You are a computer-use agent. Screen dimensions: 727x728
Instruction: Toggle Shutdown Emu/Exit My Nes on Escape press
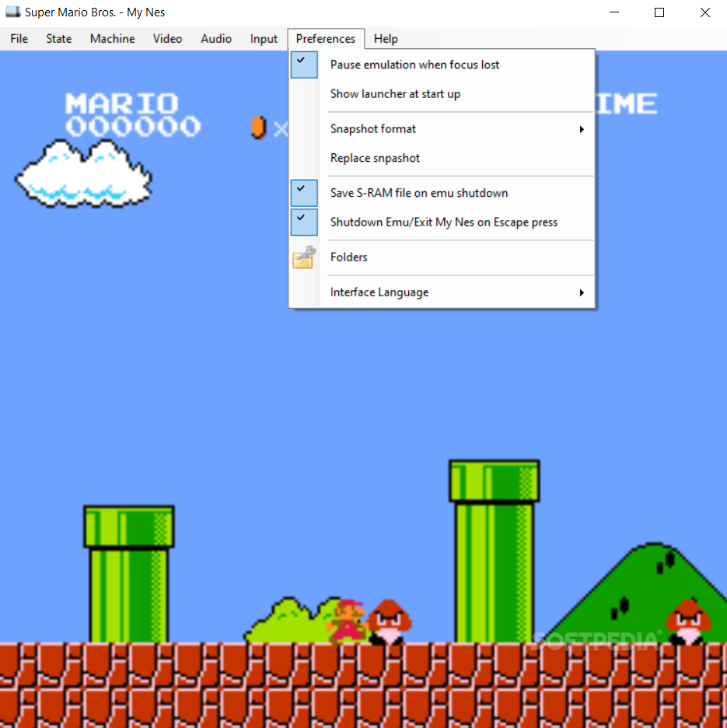442,222
